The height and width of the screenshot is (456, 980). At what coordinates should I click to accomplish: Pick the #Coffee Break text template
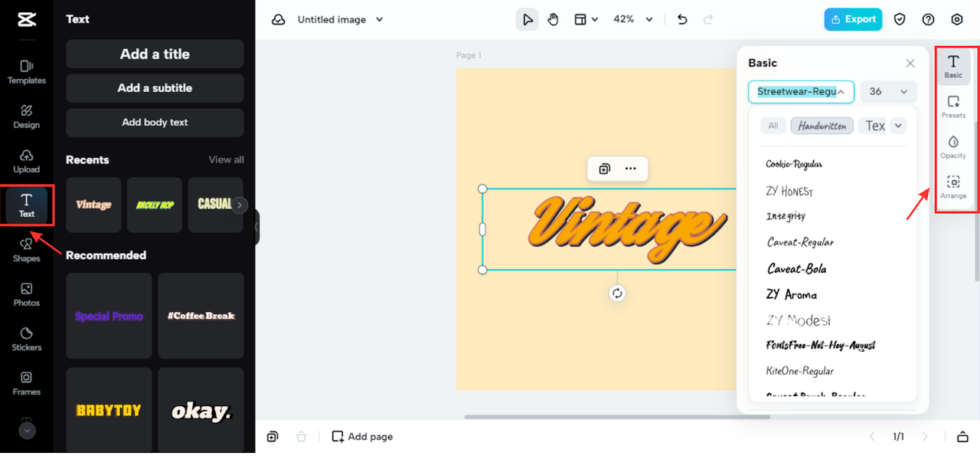[201, 316]
